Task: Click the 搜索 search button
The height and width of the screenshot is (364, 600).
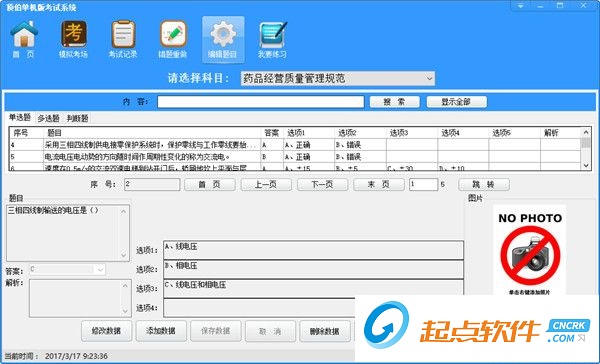Action: point(395,102)
